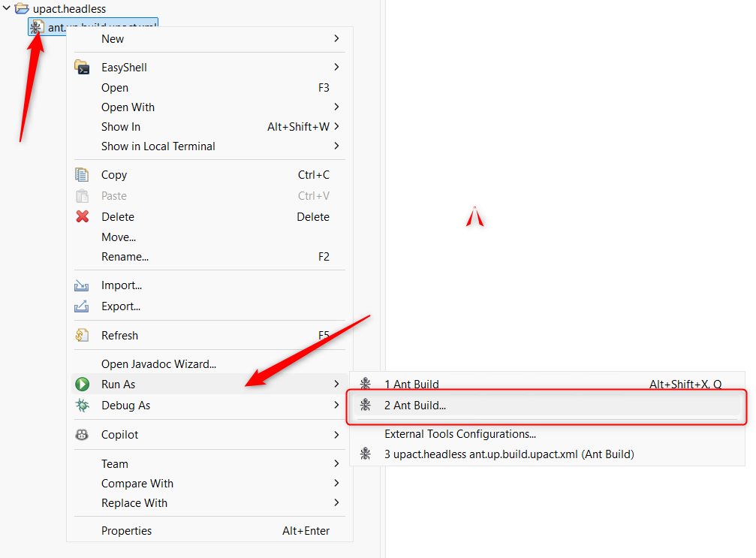756x558 pixels.
Task: Open the Properties menu entry
Action: tap(126, 531)
